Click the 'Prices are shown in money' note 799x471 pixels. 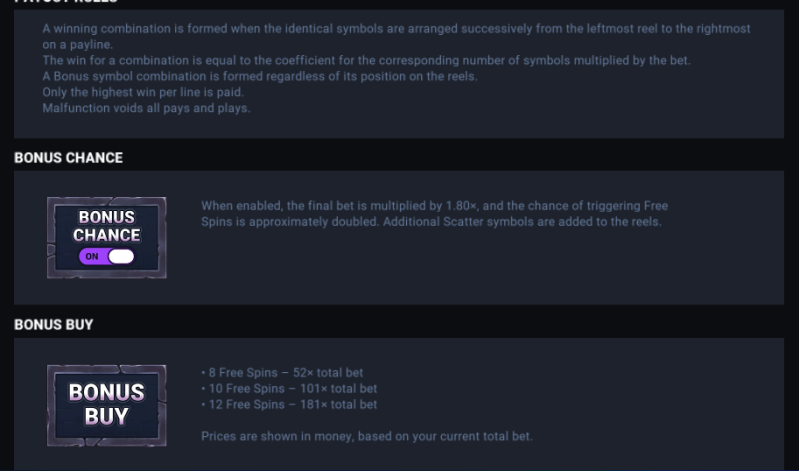pyautogui.click(x=366, y=437)
